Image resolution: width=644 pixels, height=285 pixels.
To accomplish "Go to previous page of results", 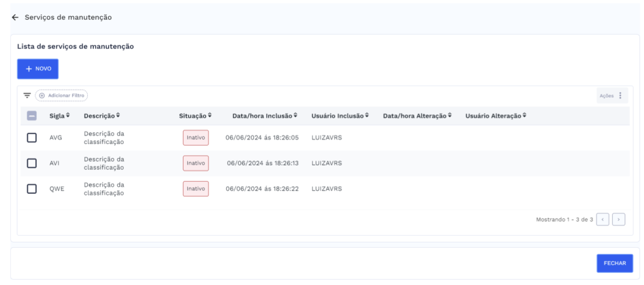I will coord(603,219).
